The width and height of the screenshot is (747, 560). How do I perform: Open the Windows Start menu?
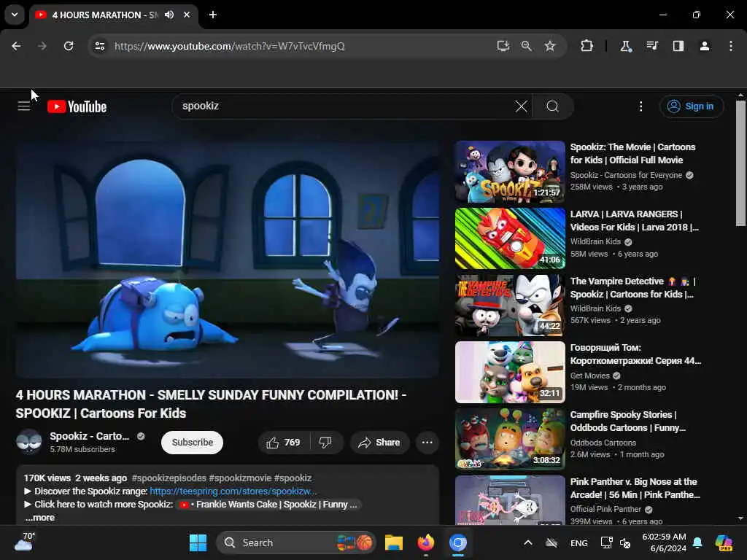[198, 542]
